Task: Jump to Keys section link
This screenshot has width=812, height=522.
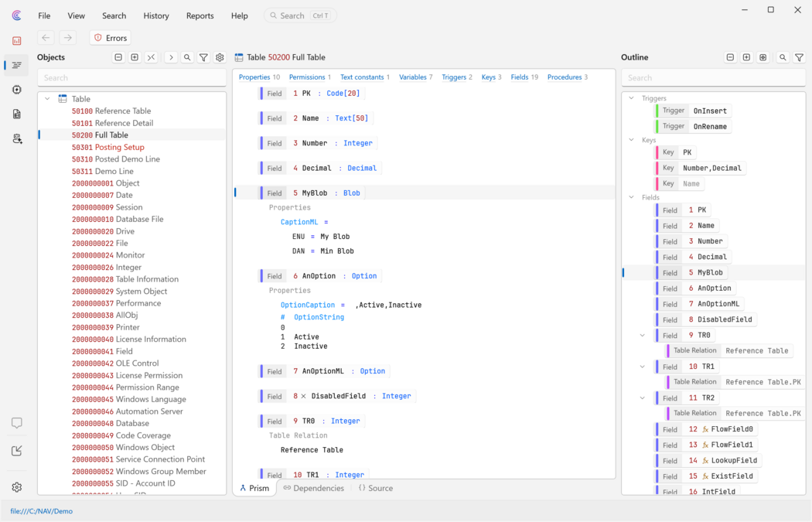Action: [x=491, y=77]
